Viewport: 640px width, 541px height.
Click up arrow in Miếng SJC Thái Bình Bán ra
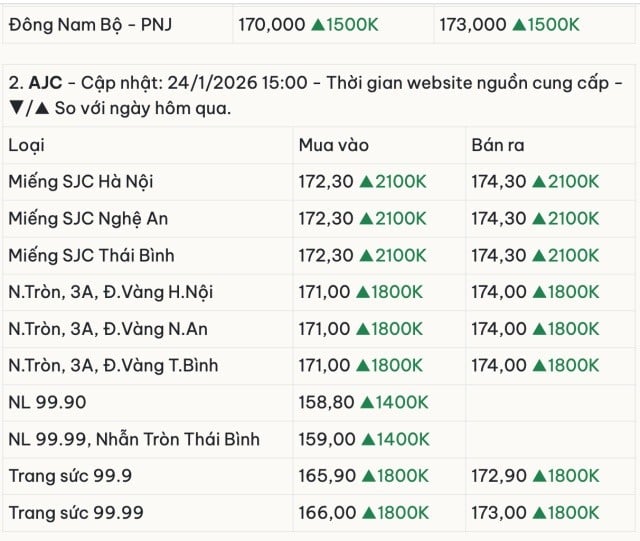click(x=539, y=256)
